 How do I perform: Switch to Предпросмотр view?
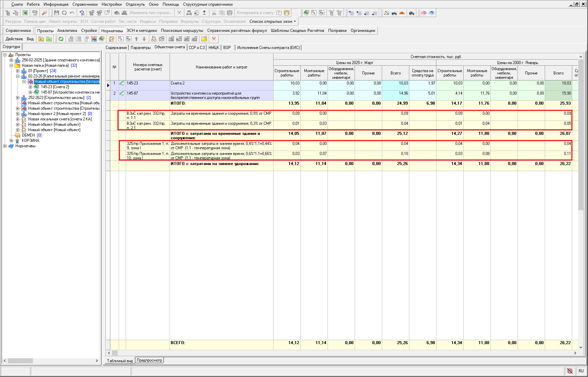coord(149,360)
